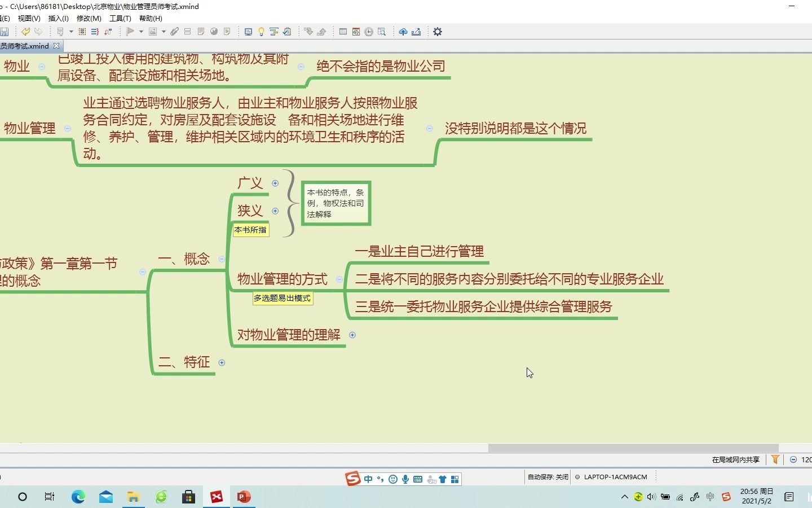Add a flag marker to the topic

click(x=130, y=32)
